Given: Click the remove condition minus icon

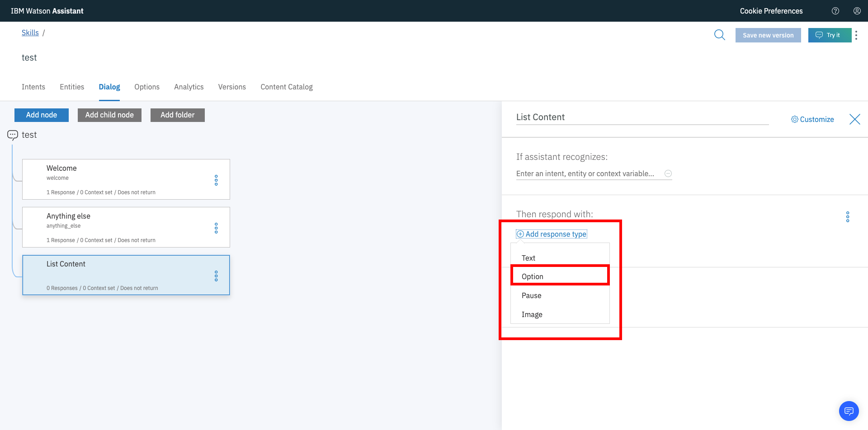Looking at the screenshot, I should [668, 173].
